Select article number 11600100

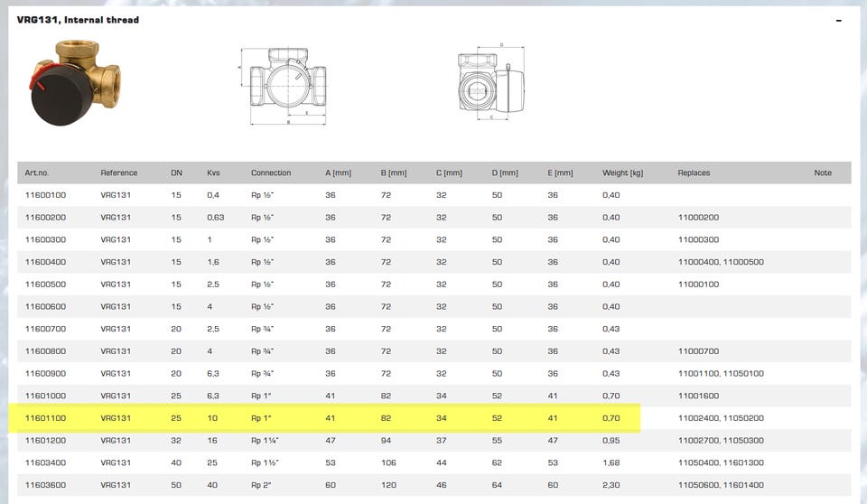click(x=45, y=195)
